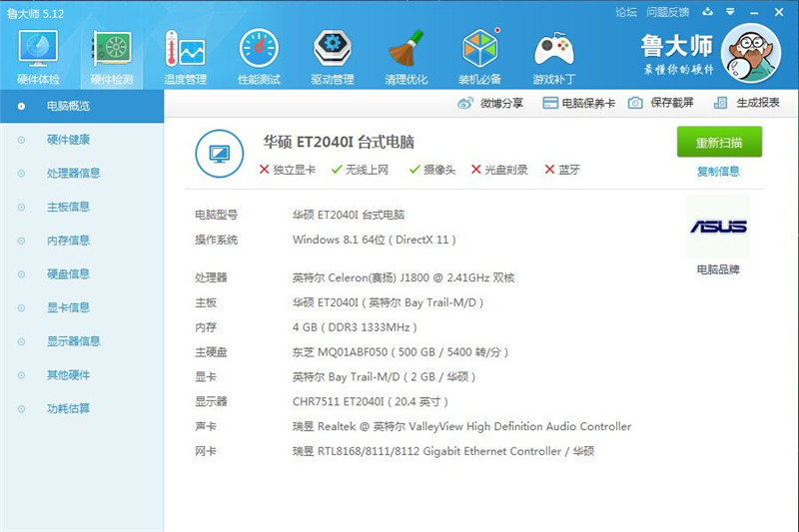799x532 pixels.
Task: Click the 鲁大师 mascot avatar
Action: [x=751, y=54]
